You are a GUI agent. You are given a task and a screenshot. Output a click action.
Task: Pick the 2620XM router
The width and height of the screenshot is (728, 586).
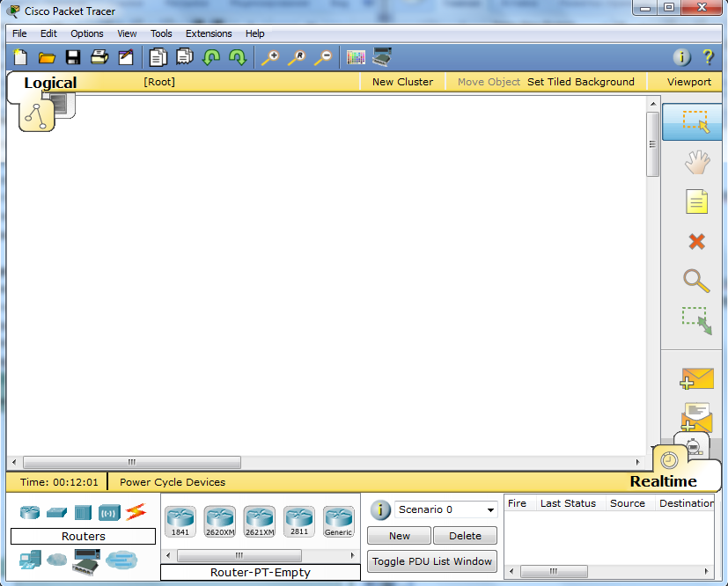tap(219, 521)
